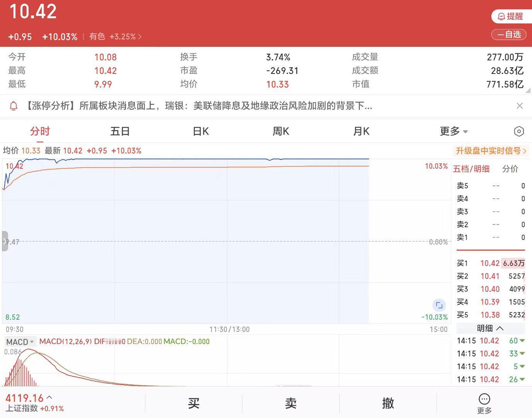The image size is (532, 418).
Task: Click the announcement bell beside 涨停分析 banner
Action: [14, 106]
